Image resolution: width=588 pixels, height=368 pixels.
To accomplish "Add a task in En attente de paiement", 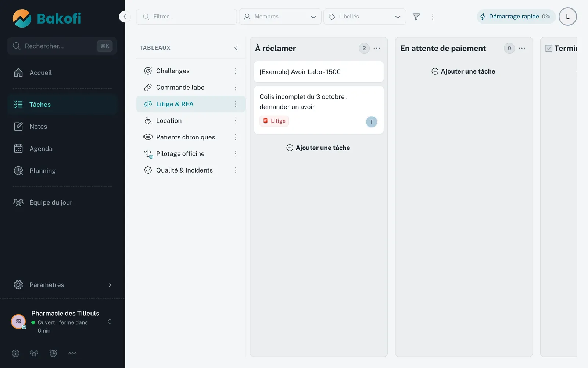I will 463,71.
